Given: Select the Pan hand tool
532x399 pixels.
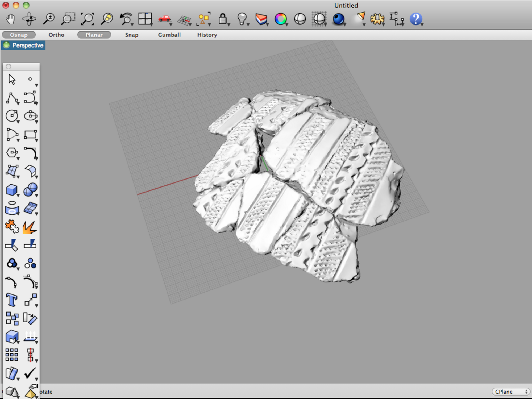Looking at the screenshot, I should (10, 19).
